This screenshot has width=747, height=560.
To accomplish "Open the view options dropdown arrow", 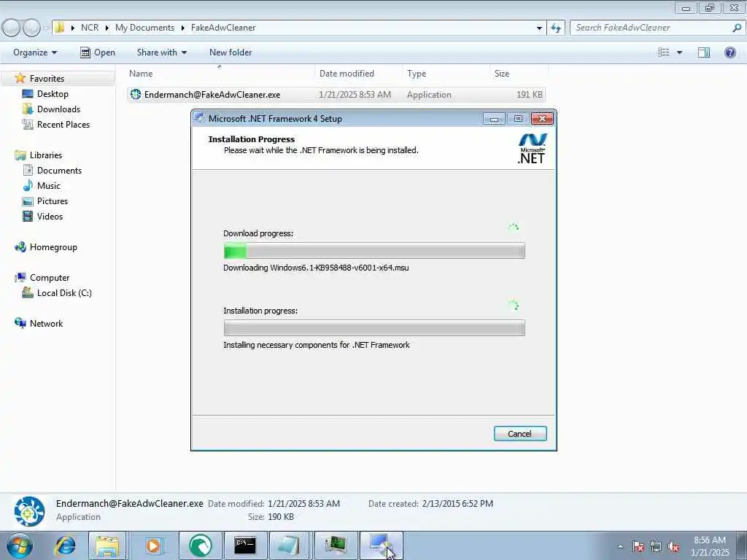I will [x=679, y=52].
